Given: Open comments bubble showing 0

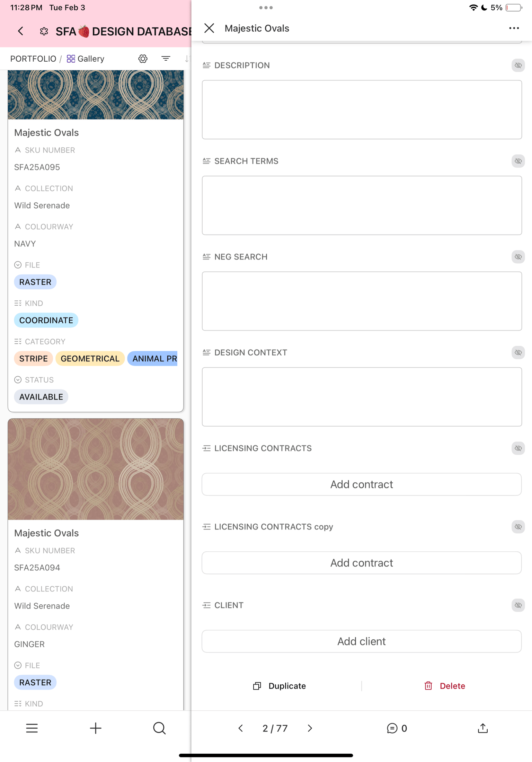Looking at the screenshot, I should coord(397,728).
